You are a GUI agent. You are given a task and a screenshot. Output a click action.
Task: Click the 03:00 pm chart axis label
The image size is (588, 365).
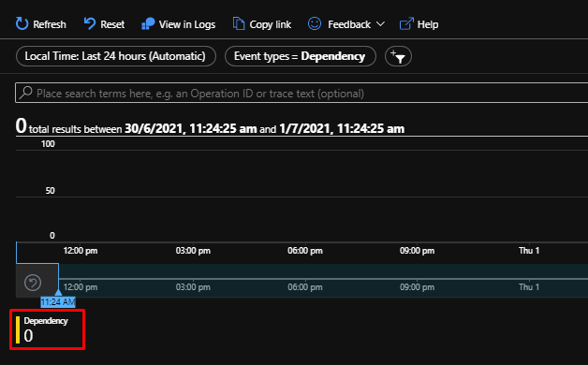193,251
